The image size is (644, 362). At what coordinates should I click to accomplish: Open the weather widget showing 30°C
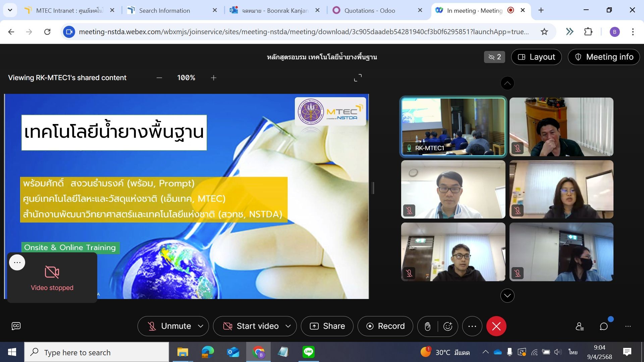tap(445, 352)
